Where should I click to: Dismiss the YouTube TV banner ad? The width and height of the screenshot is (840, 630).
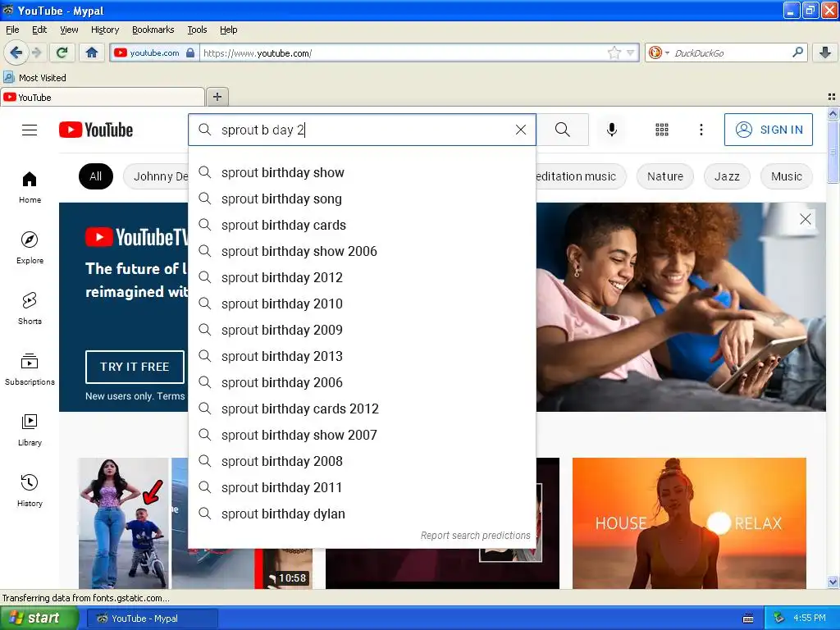point(806,218)
